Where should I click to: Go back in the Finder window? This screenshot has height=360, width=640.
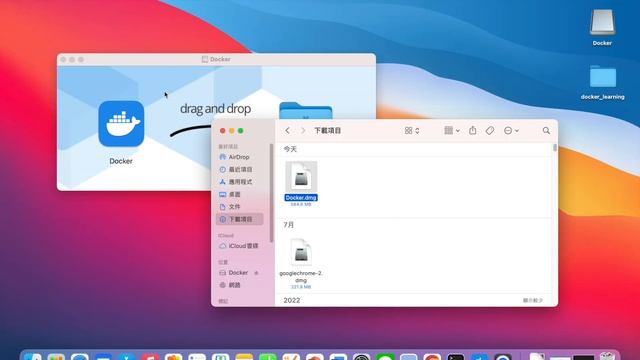287,131
